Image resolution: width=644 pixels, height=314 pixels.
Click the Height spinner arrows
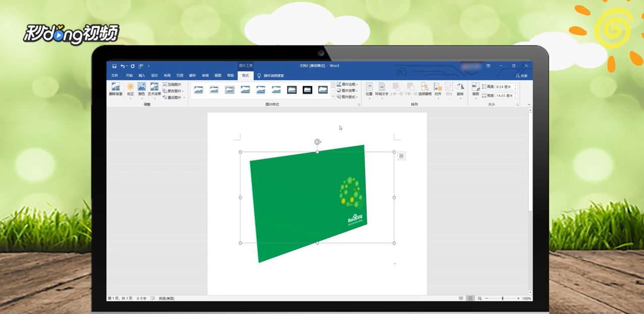515,87
